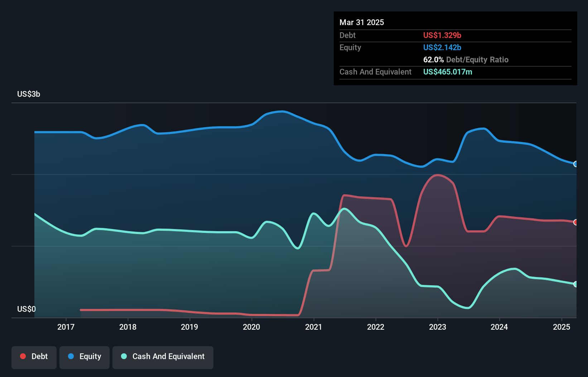The width and height of the screenshot is (588, 377).
Task: Toggle the Cash And Equivalent legend button
Action: pyautogui.click(x=163, y=357)
